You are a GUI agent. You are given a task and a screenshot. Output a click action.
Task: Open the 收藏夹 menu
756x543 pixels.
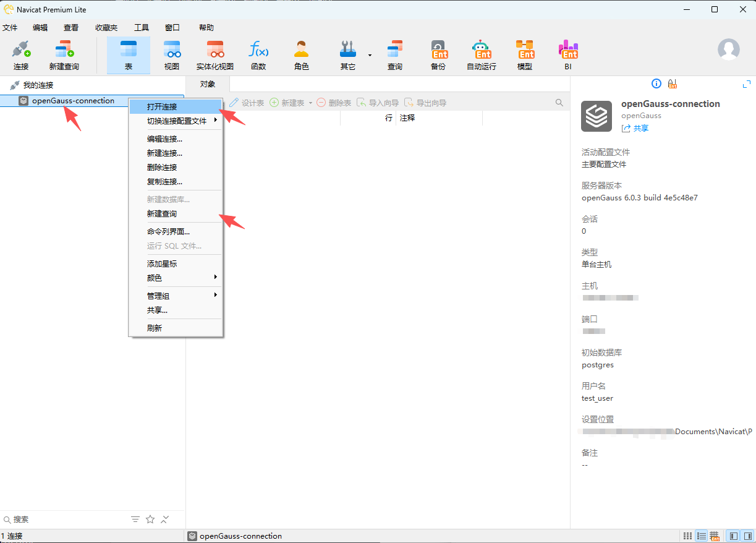[106, 28]
